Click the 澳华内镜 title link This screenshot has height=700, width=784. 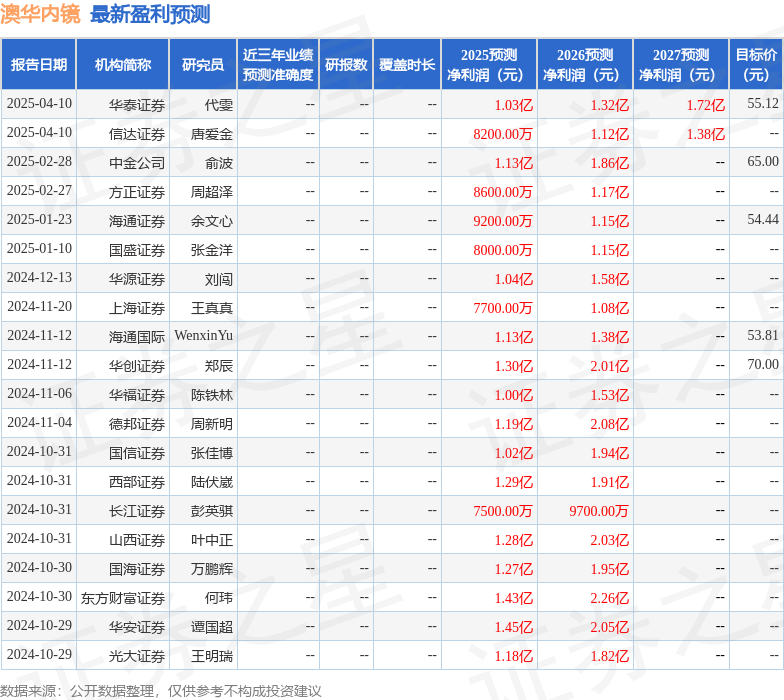(40, 14)
